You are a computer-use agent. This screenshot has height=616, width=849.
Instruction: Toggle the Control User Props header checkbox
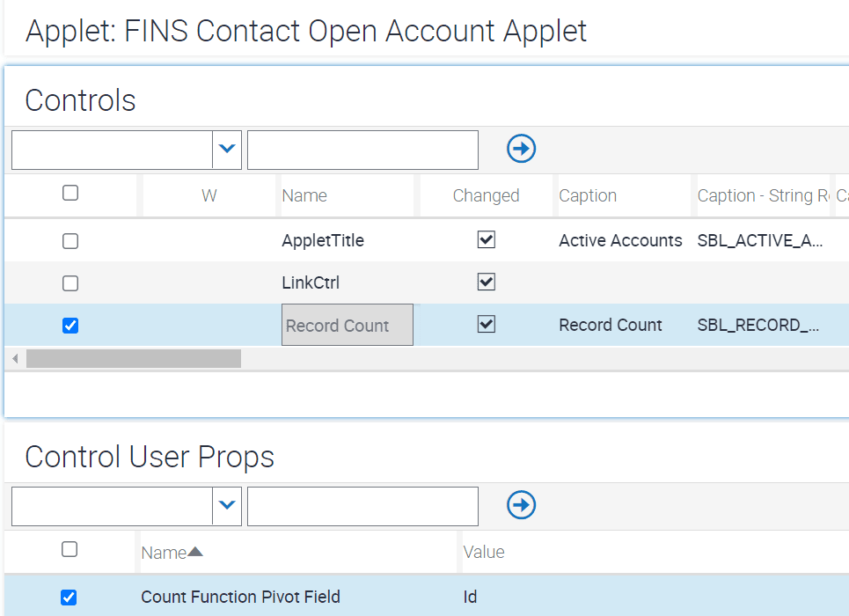[x=71, y=549]
